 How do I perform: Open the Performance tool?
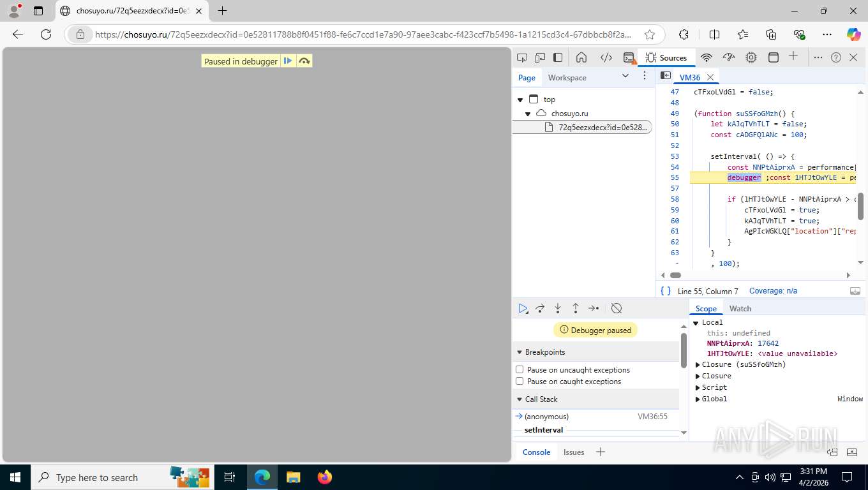click(729, 57)
